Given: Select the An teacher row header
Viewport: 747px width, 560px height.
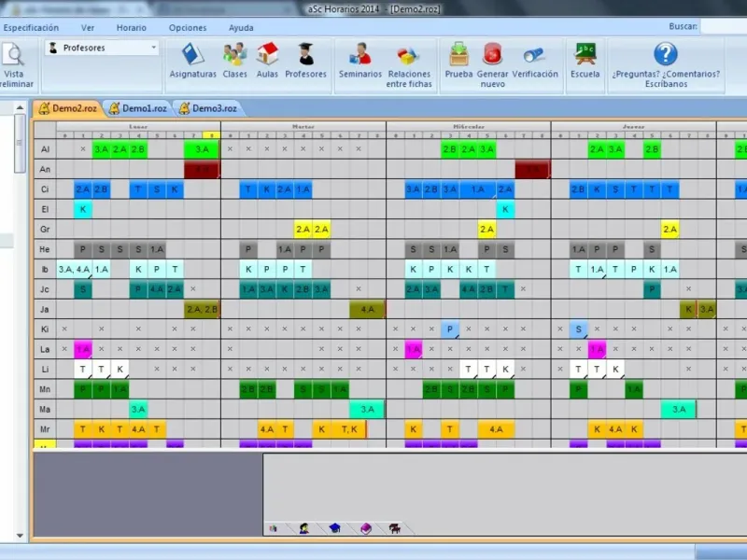Looking at the screenshot, I should (45, 169).
